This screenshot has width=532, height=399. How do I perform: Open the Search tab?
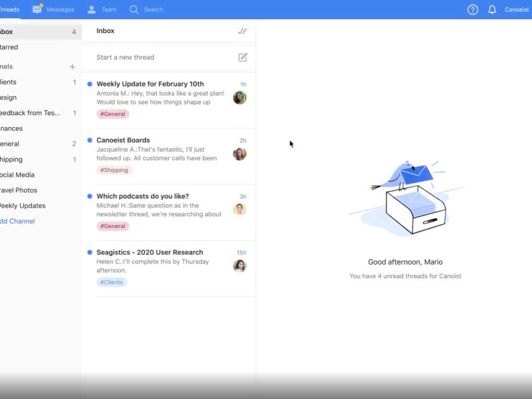coord(146,9)
